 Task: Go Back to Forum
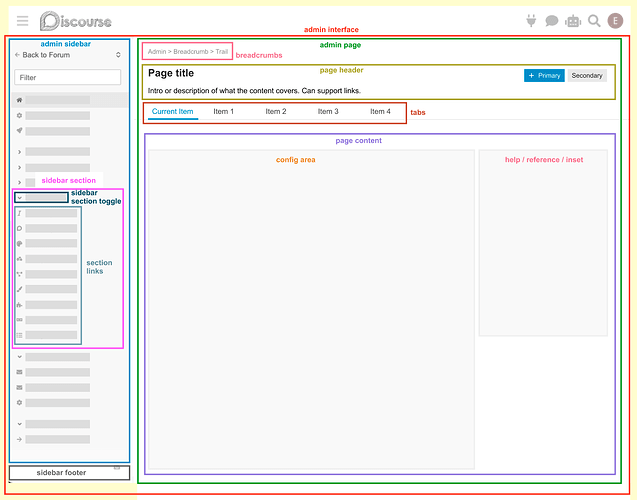42,55
